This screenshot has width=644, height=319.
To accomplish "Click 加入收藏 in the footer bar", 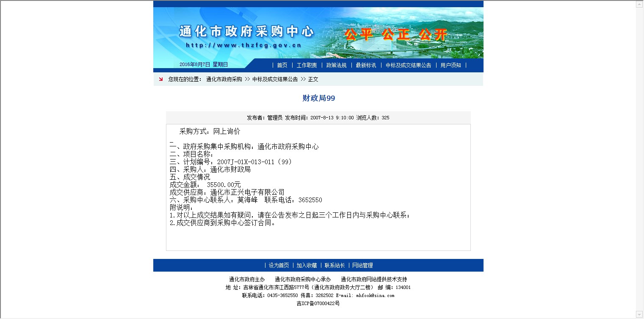I will coord(307,265).
